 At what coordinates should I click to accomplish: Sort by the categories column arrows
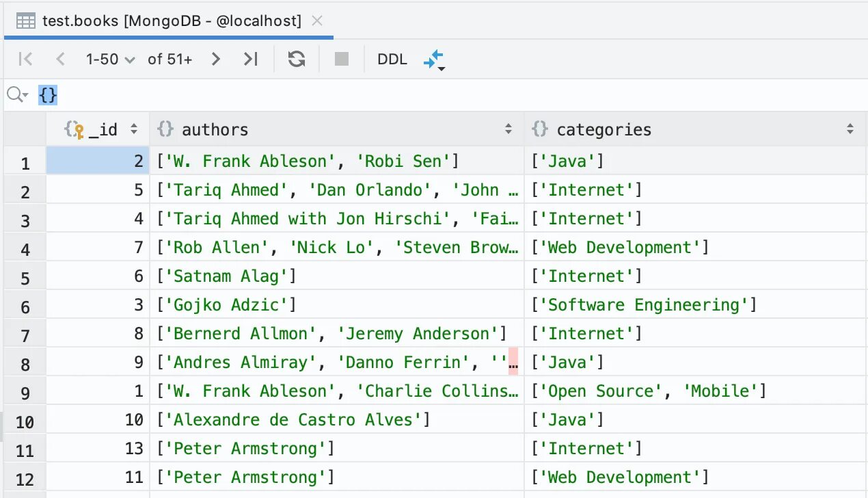tap(850, 129)
